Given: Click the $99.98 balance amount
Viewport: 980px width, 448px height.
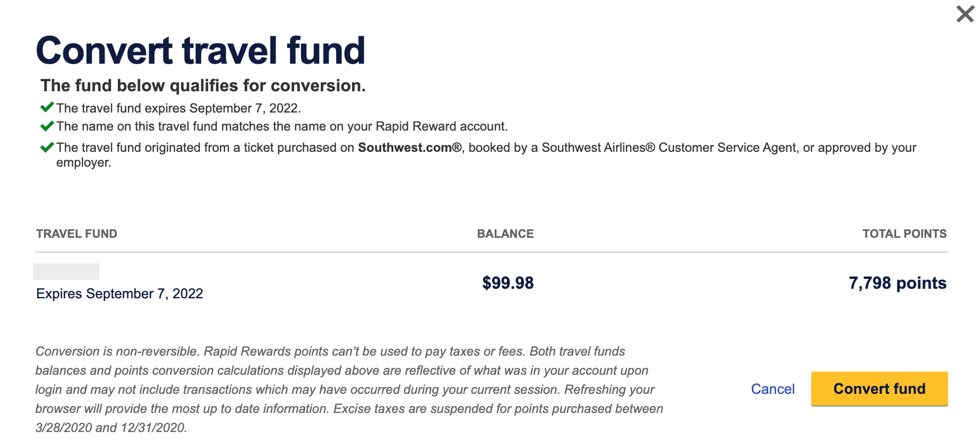Looking at the screenshot, I should tap(508, 283).
